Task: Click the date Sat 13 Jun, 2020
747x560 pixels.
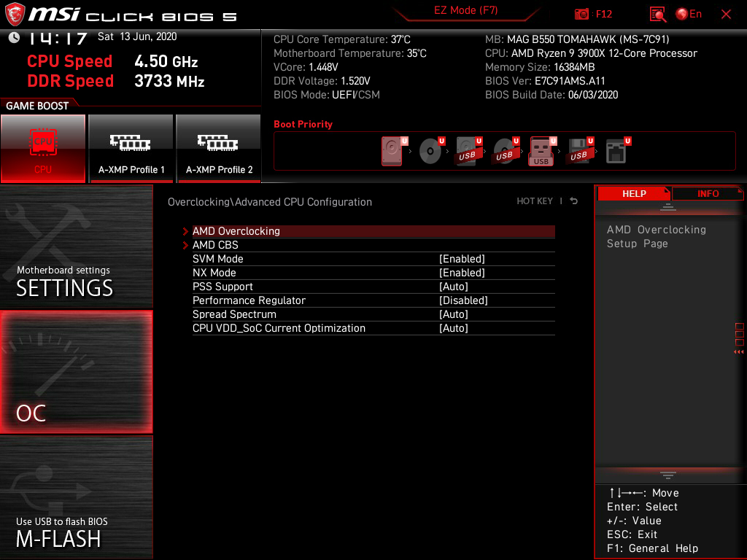Action: (137, 36)
